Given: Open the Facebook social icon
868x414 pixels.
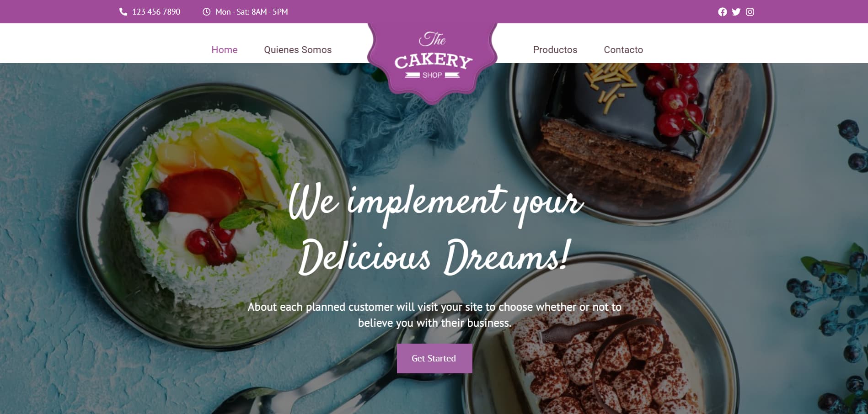Looking at the screenshot, I should coord(722,12).
